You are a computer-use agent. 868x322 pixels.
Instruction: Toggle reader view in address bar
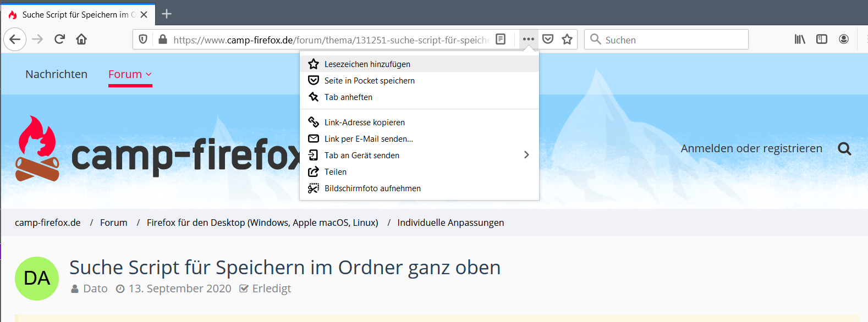(501, 39)
